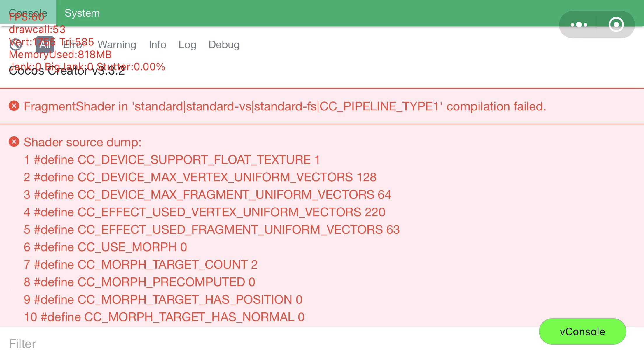This screenshot has height=362, width=644.
Task: Select the All log filter
Action: coord(45,45)
